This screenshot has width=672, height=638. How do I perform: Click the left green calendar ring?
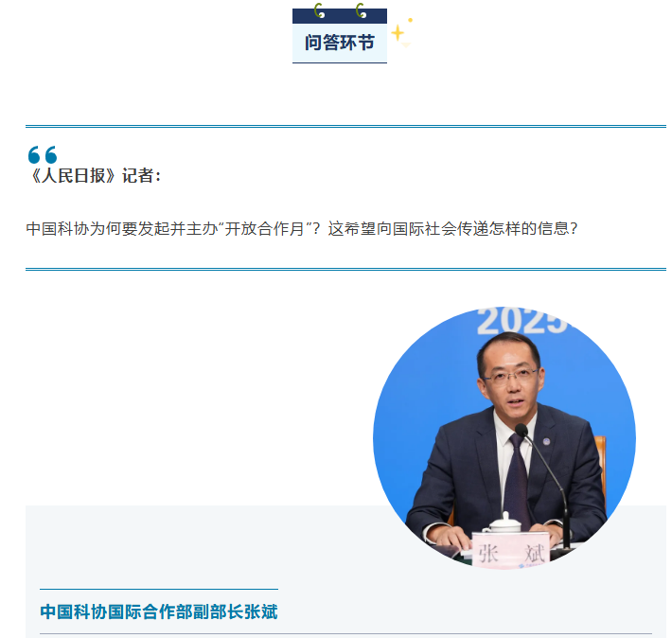pos(319,10)
